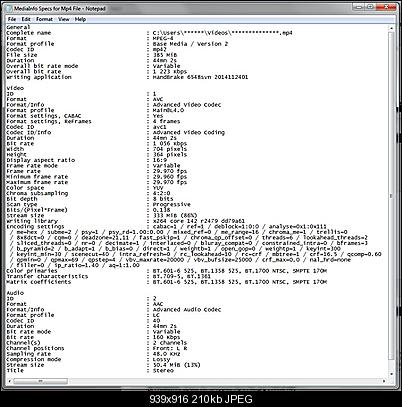This screenshot has width=402, height=407.
Task: Close the Notepad window
Action: pos(387,7)
